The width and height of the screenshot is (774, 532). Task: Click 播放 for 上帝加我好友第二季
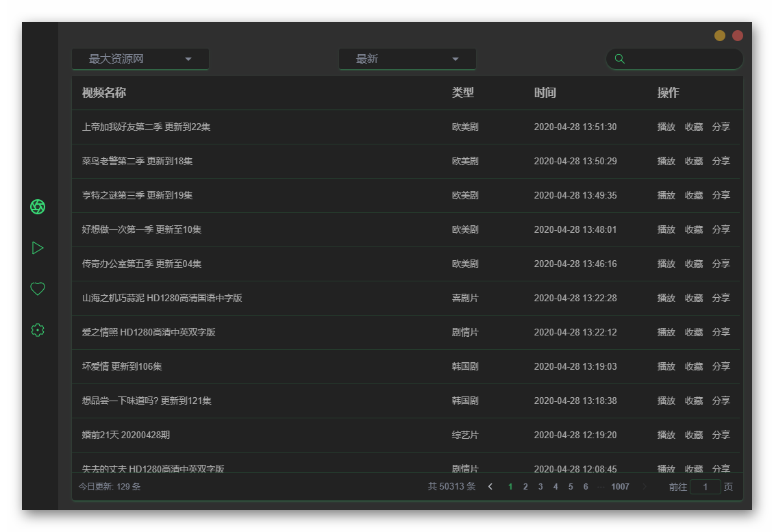point(666,127)
